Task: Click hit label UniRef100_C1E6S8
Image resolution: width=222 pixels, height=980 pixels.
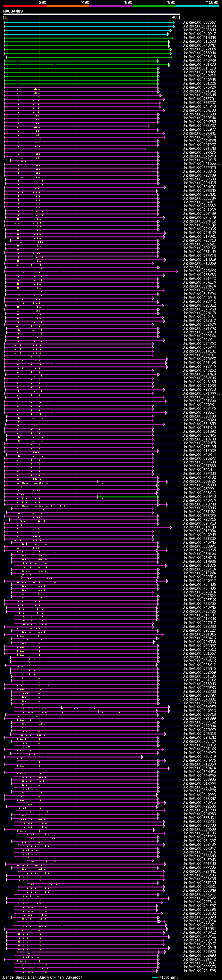Action: pos(199,41)
